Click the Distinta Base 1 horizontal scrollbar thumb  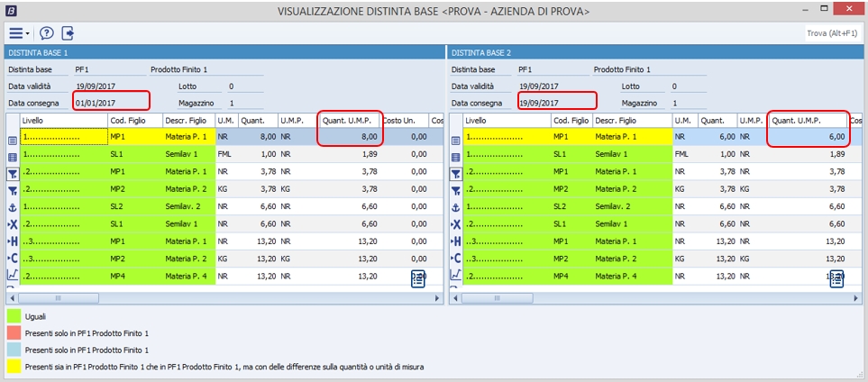click(58, 298)
